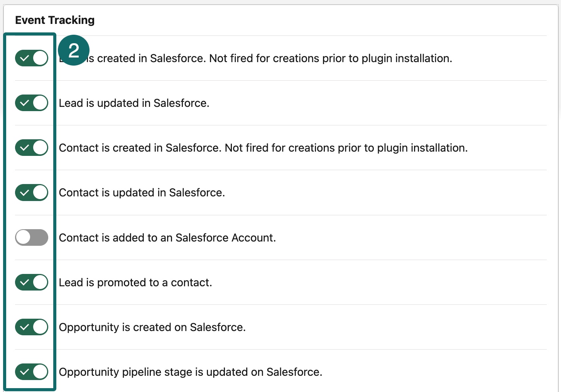The height and width of the screenshot is (392, 561).
Task: Disable Opportunity pipeline stage is updated toggle
Action: point(32,372)
